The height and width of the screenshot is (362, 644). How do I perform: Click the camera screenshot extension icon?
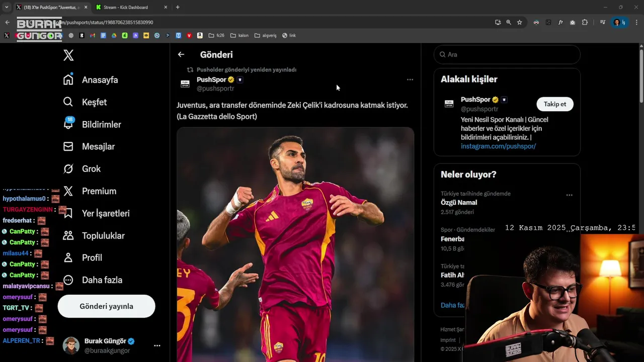click(573, 22)
